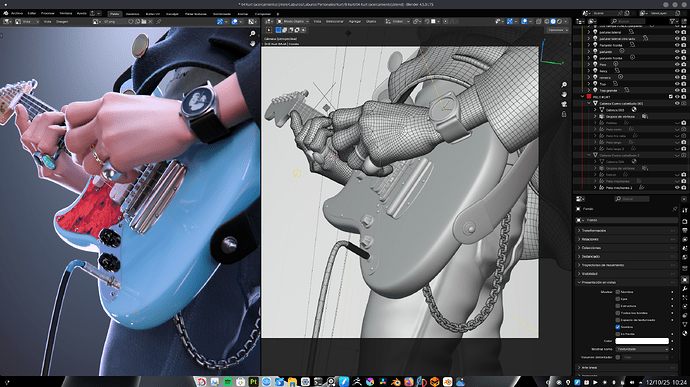Click the image editor zoom magnifier icon

(x=253, y=33)
